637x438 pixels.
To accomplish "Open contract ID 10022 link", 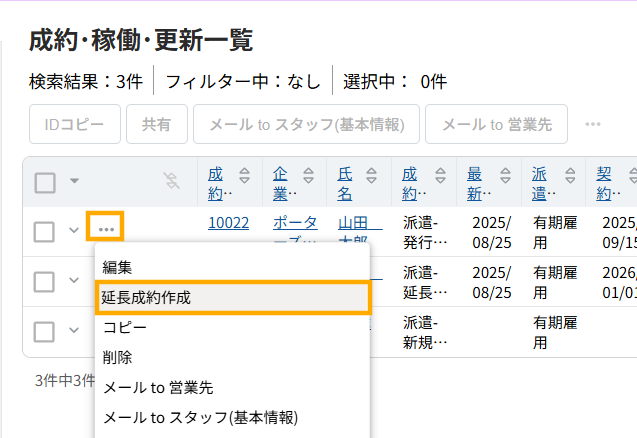I will (x=228, y=223).
